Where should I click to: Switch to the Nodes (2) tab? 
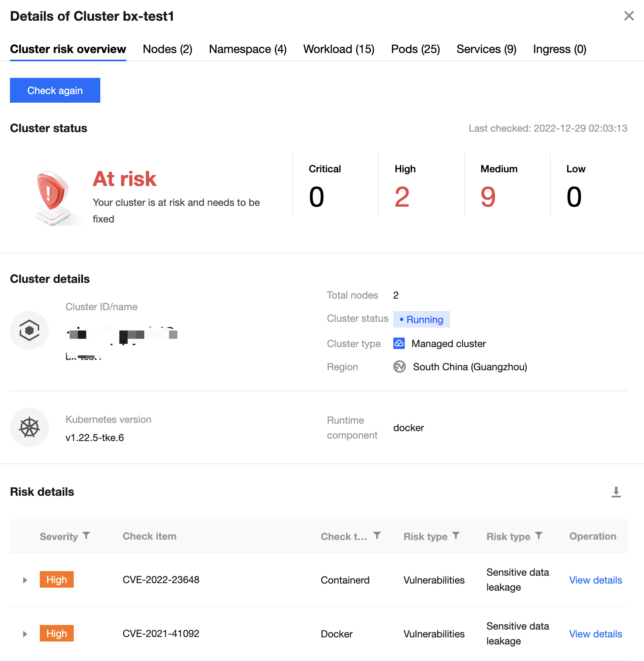(x=167, y=49)
